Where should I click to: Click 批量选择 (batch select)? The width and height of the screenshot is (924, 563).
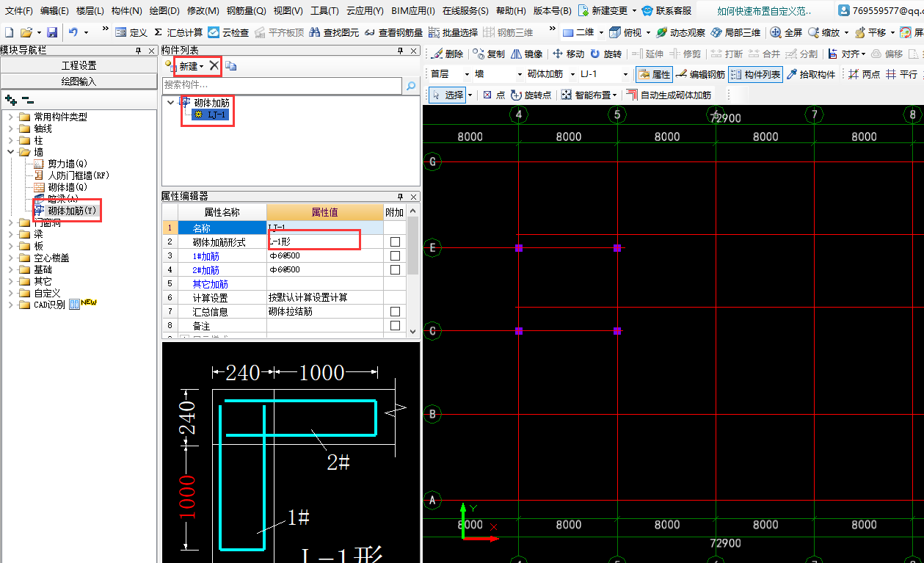[x=453, y=33]
